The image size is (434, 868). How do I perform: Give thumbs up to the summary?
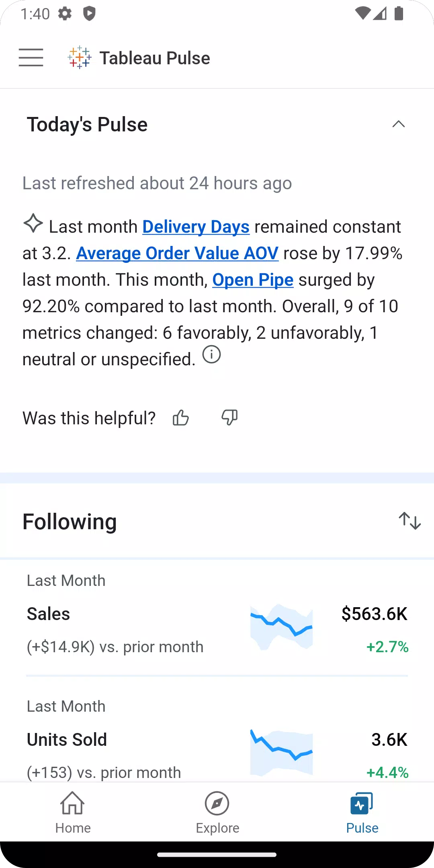[x=181, y=418]
